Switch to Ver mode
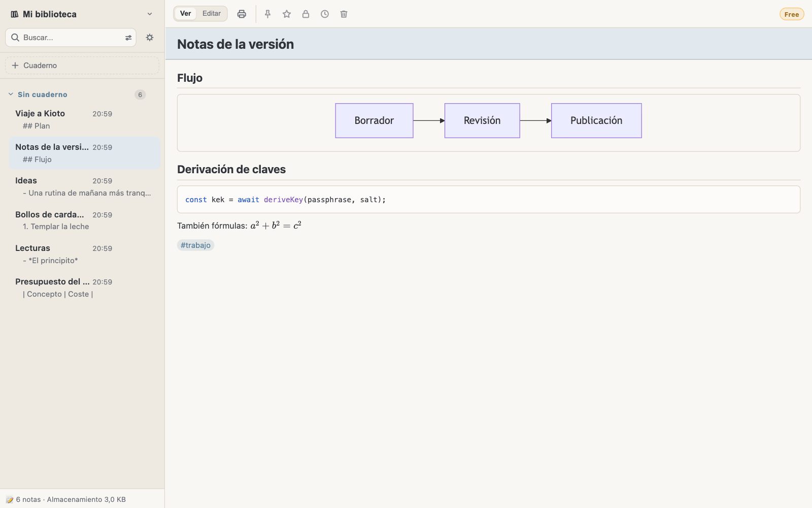Viewport: 812px width, 508px height. pyautogui.click(x=186, y=14)
